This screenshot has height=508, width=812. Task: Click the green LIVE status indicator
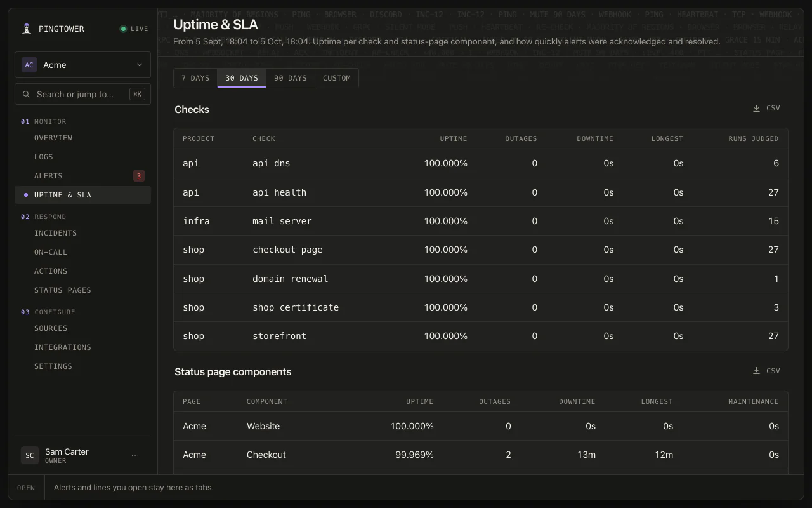coord(134,29)
